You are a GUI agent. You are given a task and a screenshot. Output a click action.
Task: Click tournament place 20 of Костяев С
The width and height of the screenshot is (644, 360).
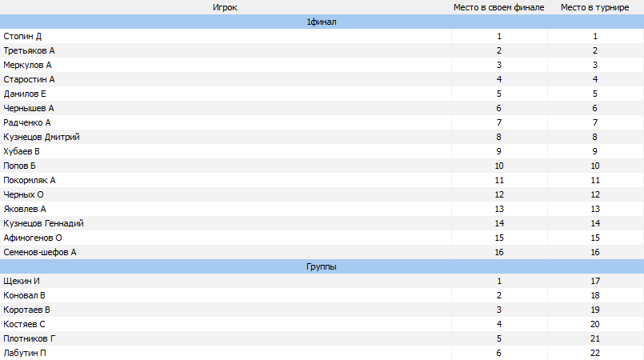coord(594,324)
